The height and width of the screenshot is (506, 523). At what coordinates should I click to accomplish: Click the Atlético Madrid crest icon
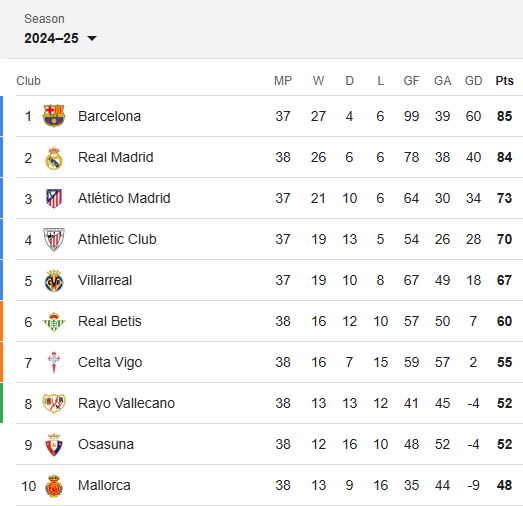[x=54, y=198]
